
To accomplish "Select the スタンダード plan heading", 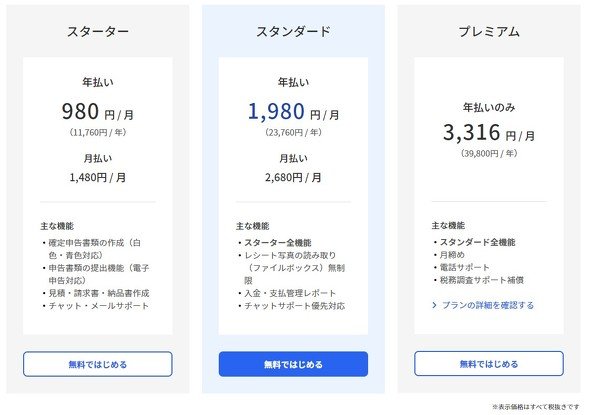I will pyautogui.click(x=293, y=31).
